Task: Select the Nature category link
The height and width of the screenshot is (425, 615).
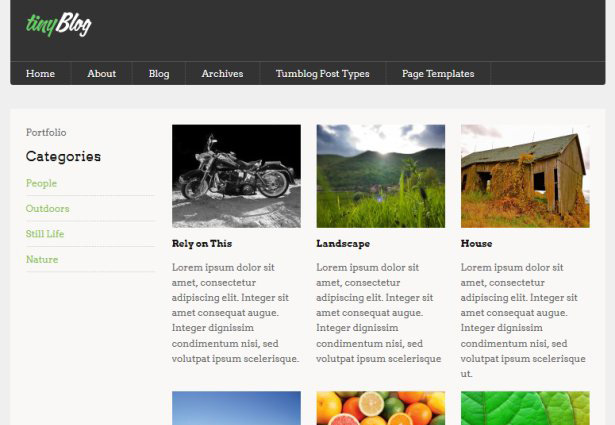Action: 42,260
